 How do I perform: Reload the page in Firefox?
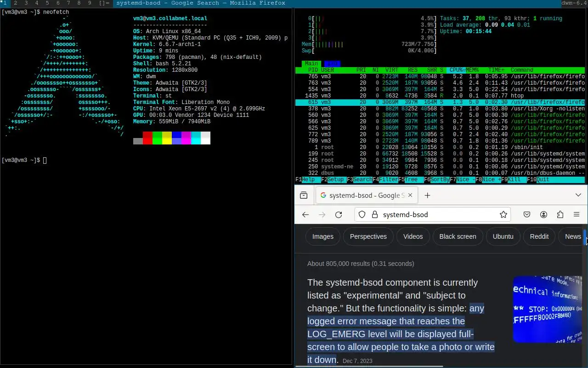pyautogui.click(x=339, y=215)
